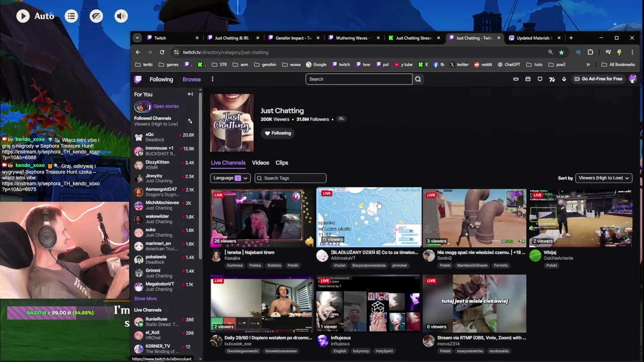644x362 pixels.
Task: Open SoninQ Fortnite stream thumbnail
Action: (x=474, y=218)
